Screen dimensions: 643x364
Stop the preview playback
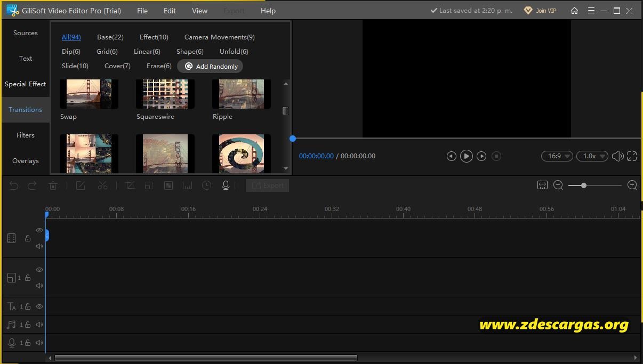pyautogui.click(x=496, y=156)
